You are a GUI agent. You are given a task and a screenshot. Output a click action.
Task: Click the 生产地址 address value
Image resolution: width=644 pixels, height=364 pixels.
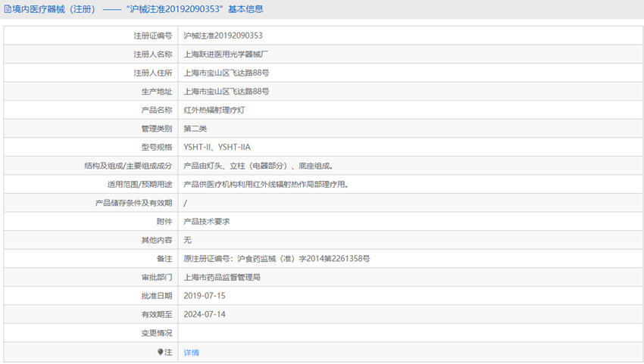226,92
